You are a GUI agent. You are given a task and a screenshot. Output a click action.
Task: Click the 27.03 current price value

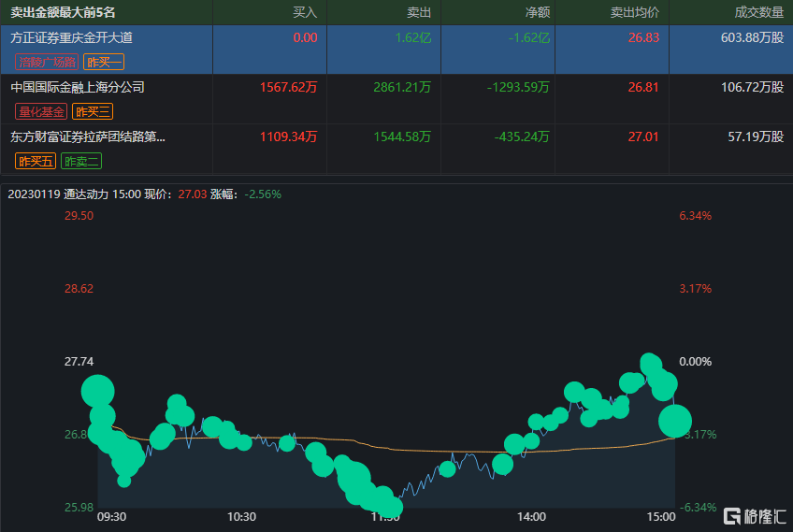point(193,194)
